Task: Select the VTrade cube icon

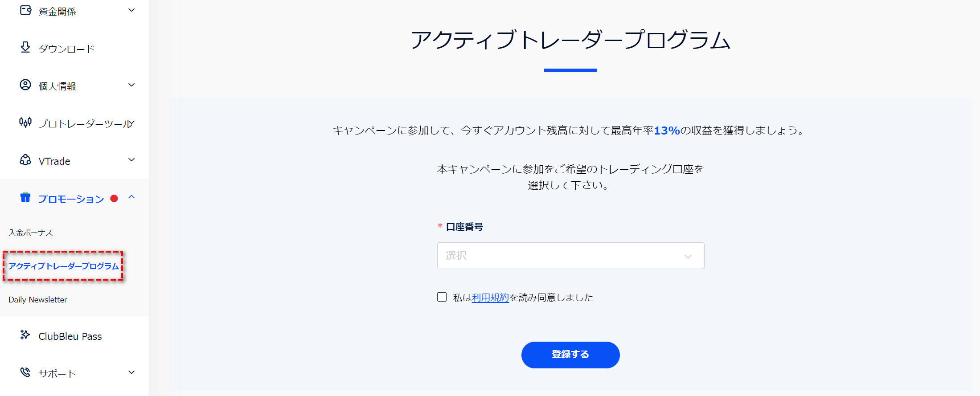Action: (25, 160)
